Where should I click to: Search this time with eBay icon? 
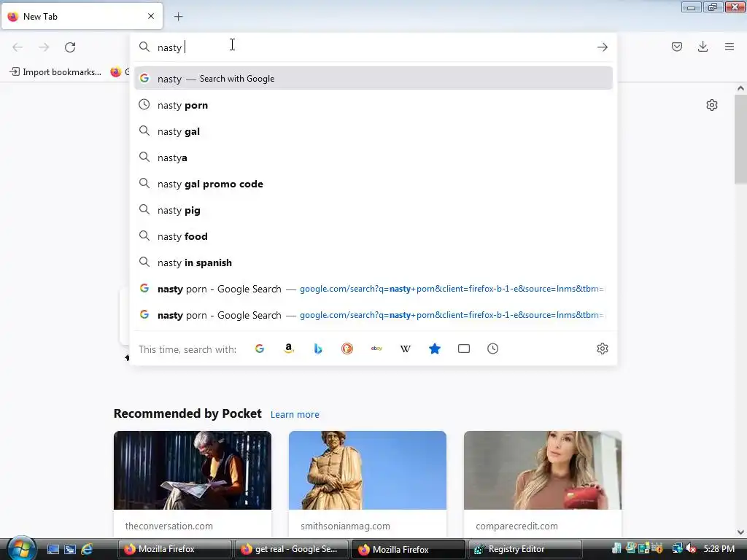click(x=376, y=349)
